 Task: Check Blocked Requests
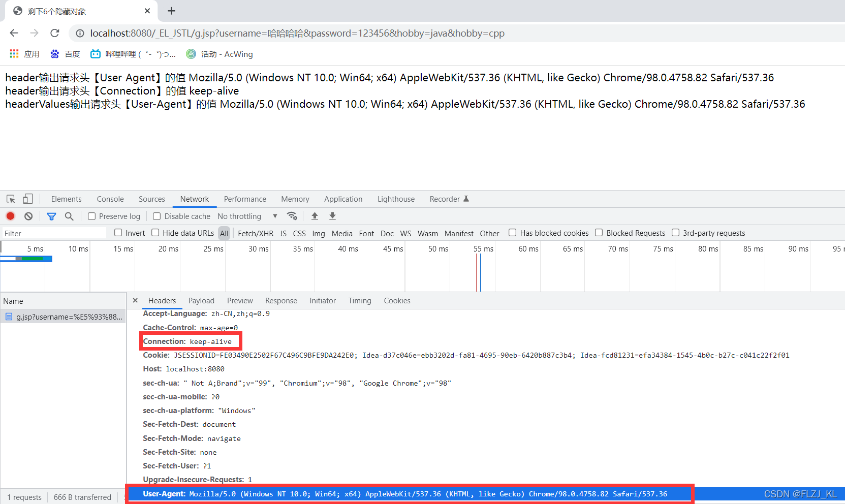599,233
